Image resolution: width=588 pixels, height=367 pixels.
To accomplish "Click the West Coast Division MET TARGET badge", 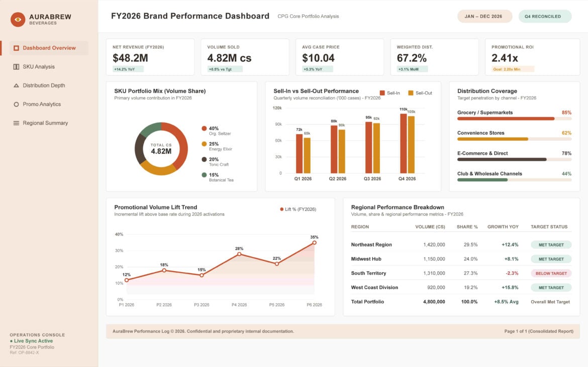I will pos(551,288).
